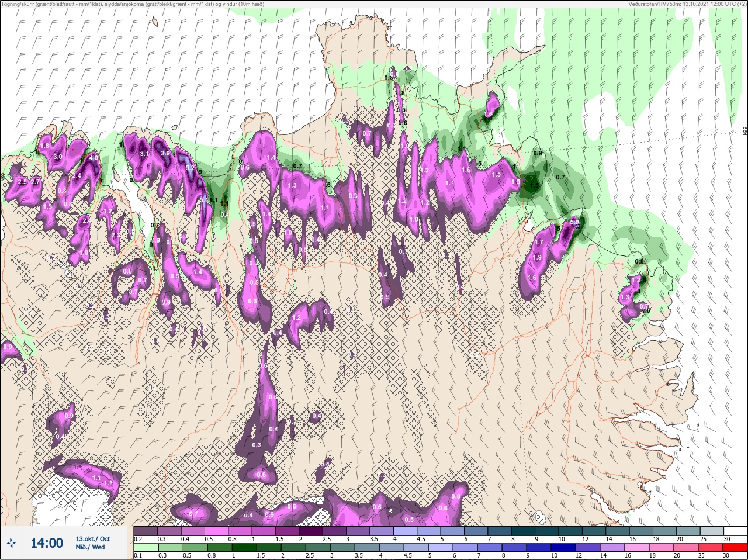Click the 4.0 precipitation value on the map
748x560 pixels.
tap(93, 158)
